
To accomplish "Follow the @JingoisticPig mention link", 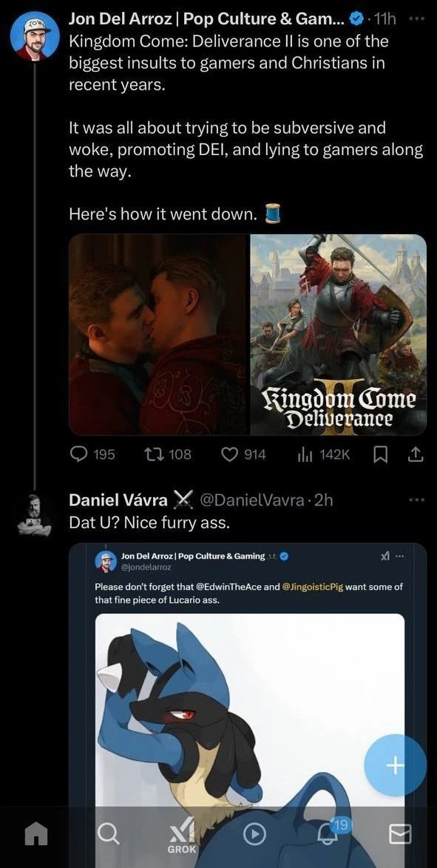I will [x=313, y=587].
